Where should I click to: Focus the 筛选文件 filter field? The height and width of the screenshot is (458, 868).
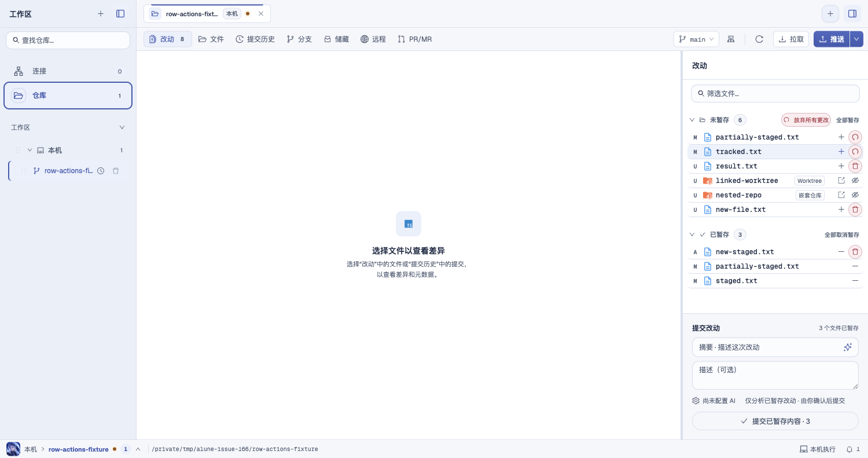coord(775,93)
